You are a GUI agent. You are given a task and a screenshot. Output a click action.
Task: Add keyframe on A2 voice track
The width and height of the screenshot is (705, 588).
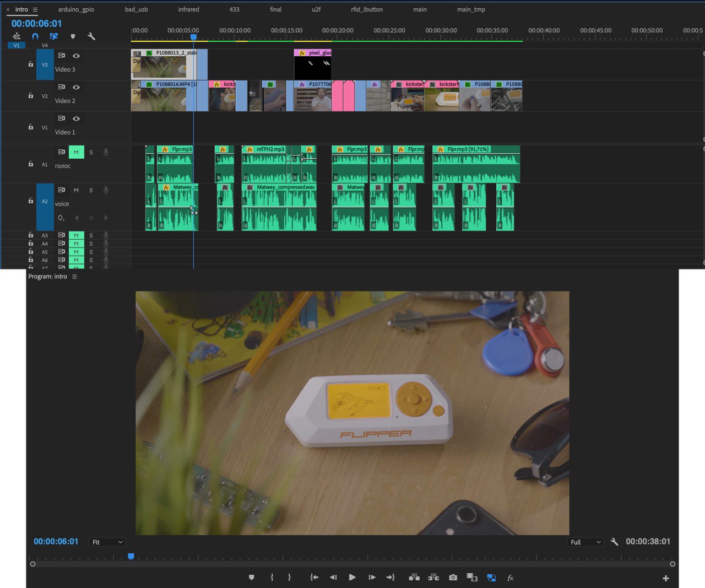click(x=91, y=218)
